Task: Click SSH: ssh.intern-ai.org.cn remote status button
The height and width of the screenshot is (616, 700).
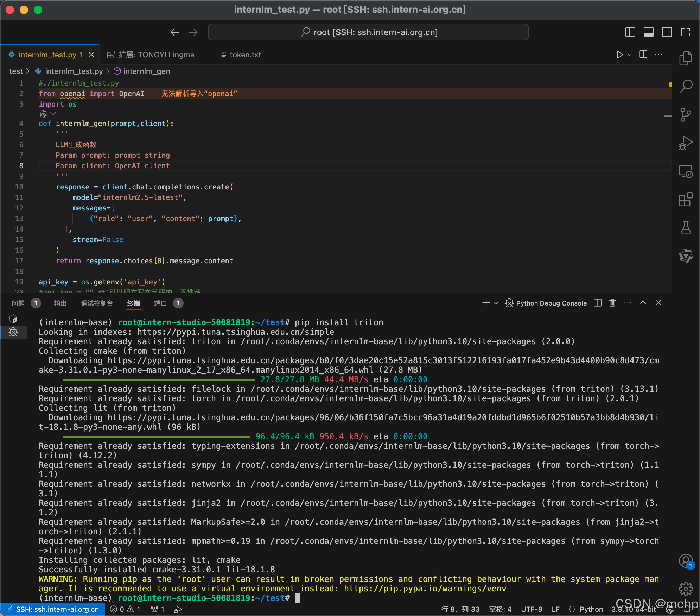Action: (53, 609)
